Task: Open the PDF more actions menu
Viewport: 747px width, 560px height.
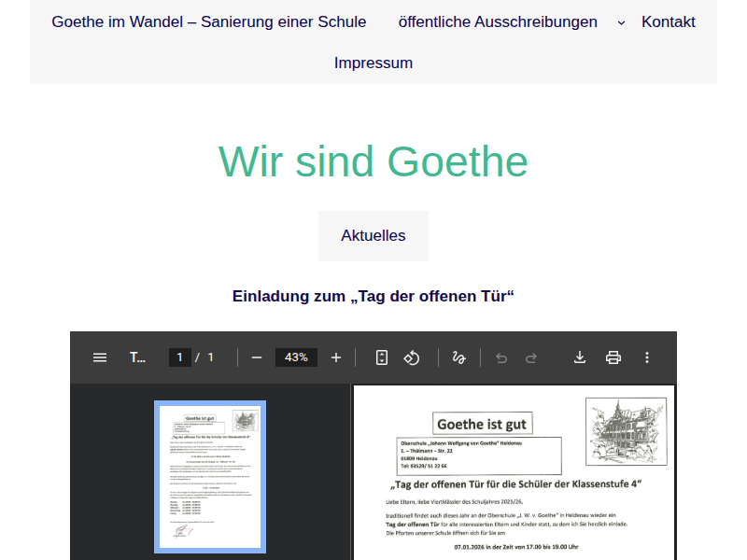Action: (x=647, y=357)
